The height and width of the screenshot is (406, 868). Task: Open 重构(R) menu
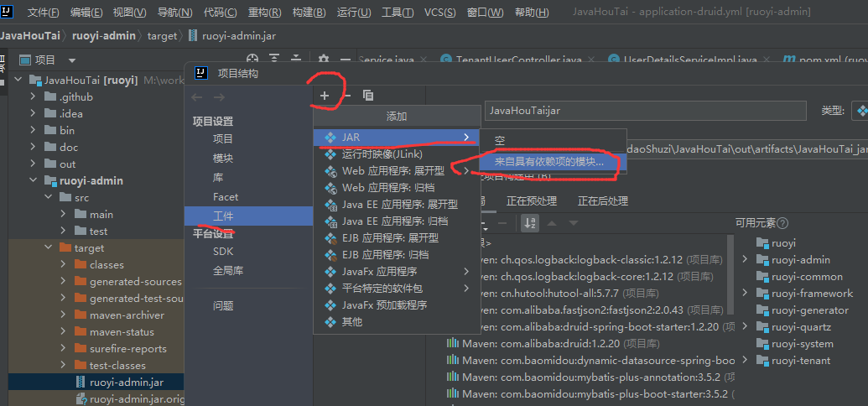point(264,13)
